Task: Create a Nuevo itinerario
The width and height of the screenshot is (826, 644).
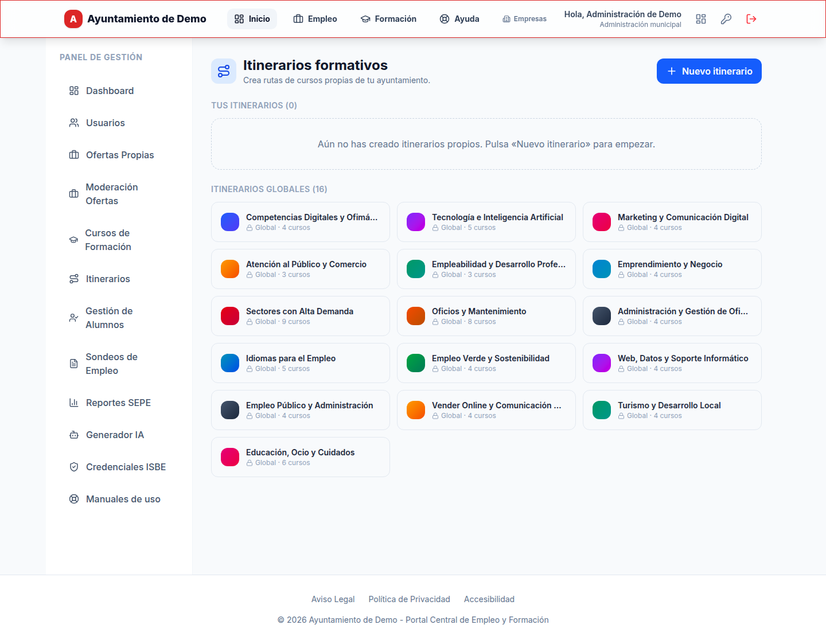Action: point(709,71)
